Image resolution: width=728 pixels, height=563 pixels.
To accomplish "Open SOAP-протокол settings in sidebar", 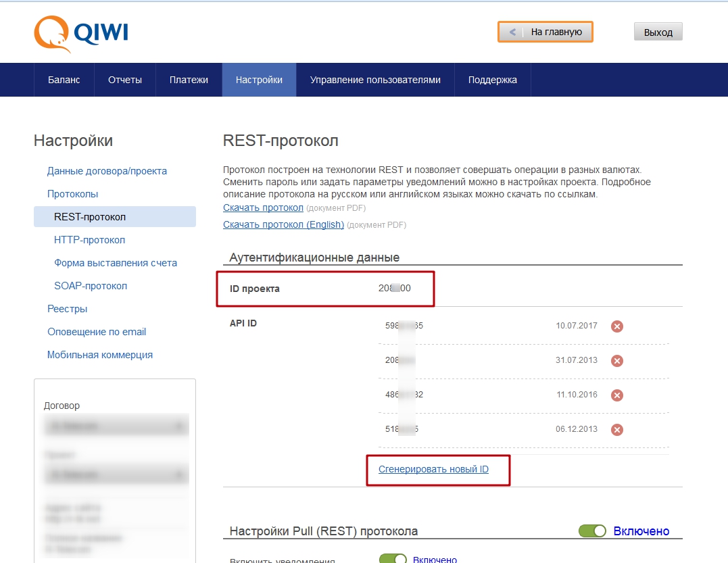I will click(91, 286).
